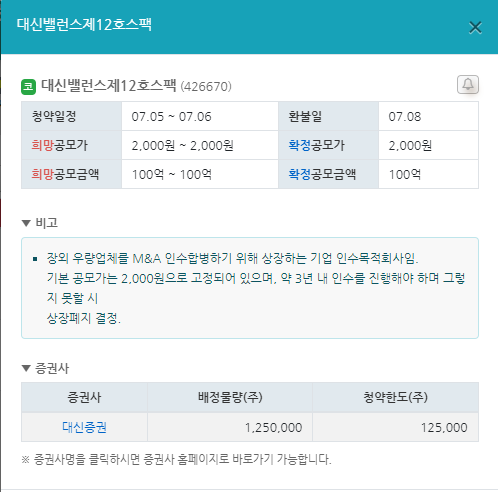The image size is (498, 492).
Task: Collapse the 비고 section triangle
Action: tap(26, 223)
